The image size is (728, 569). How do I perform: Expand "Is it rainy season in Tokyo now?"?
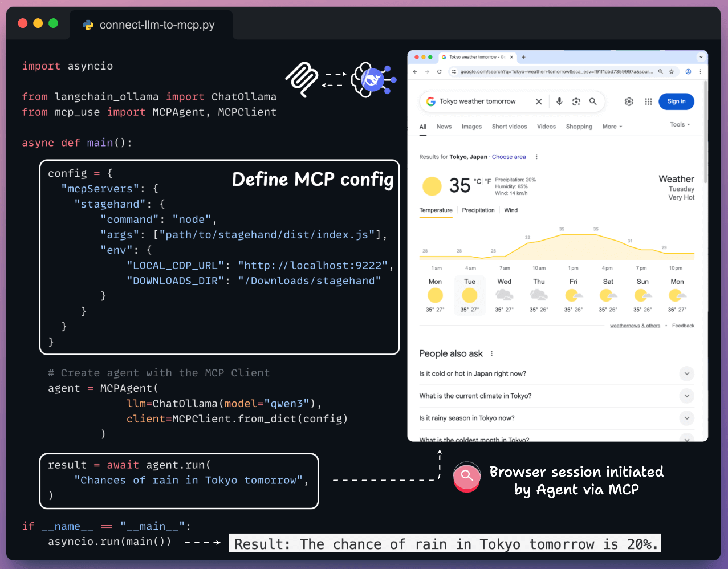686,418
